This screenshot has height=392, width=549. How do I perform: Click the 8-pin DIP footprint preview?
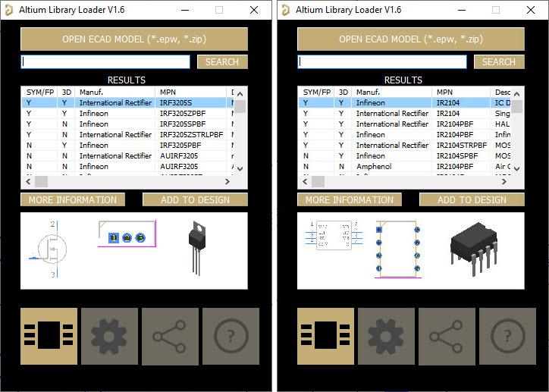click(x=398, y=249)
